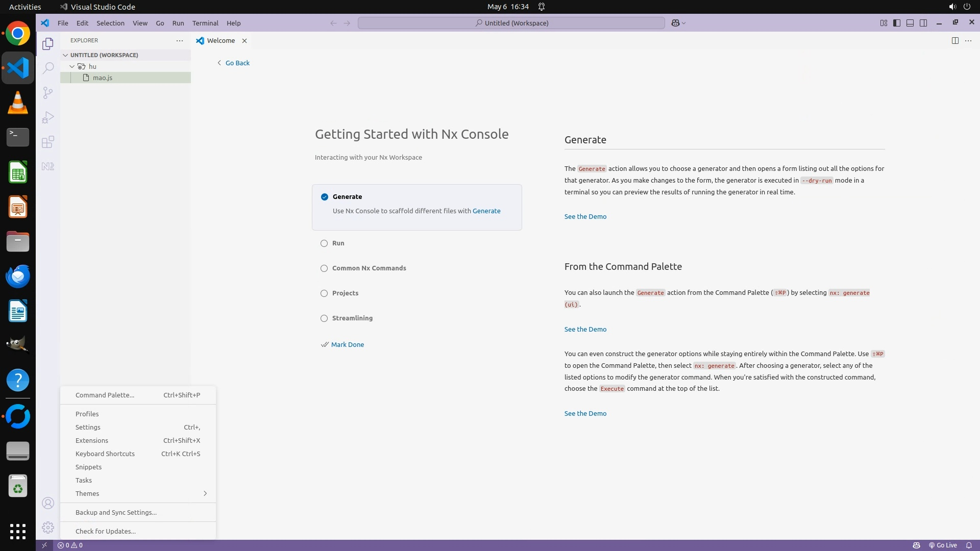Toggle the primary sidebar layout icon
Viewport: 980px width, 551px height.
pyautogui.click(x=897, y=23)
